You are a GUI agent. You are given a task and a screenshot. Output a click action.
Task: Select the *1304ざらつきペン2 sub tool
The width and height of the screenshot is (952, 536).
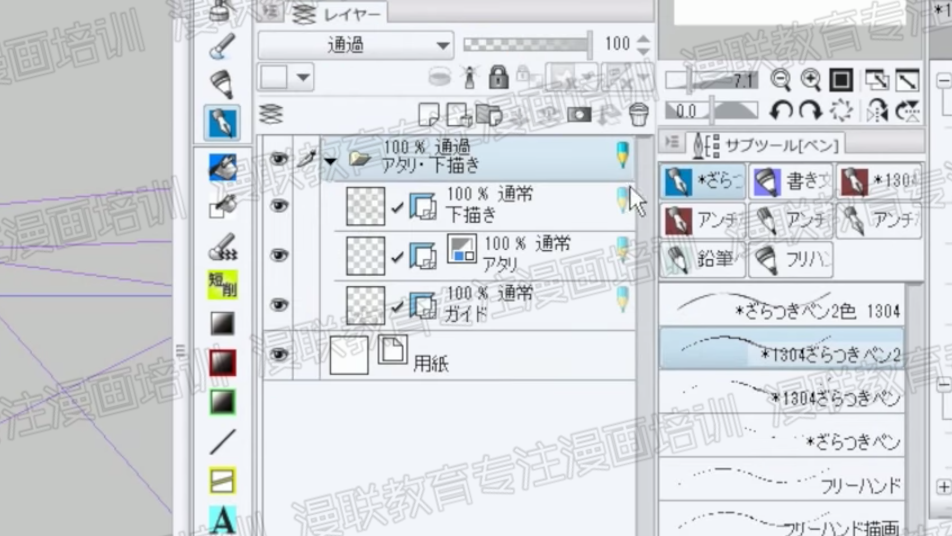click(x=781, y=349)
